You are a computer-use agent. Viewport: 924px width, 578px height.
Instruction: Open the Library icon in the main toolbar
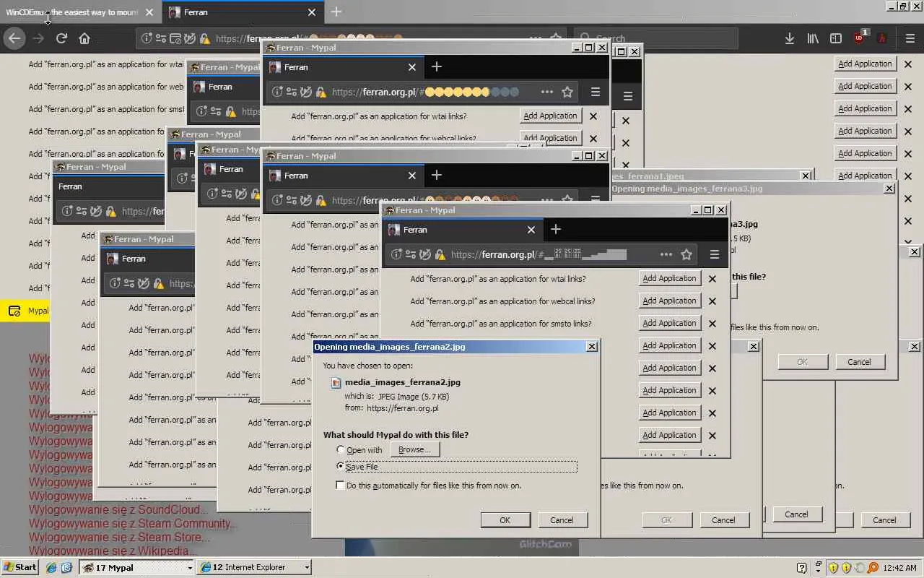point(813,38)
